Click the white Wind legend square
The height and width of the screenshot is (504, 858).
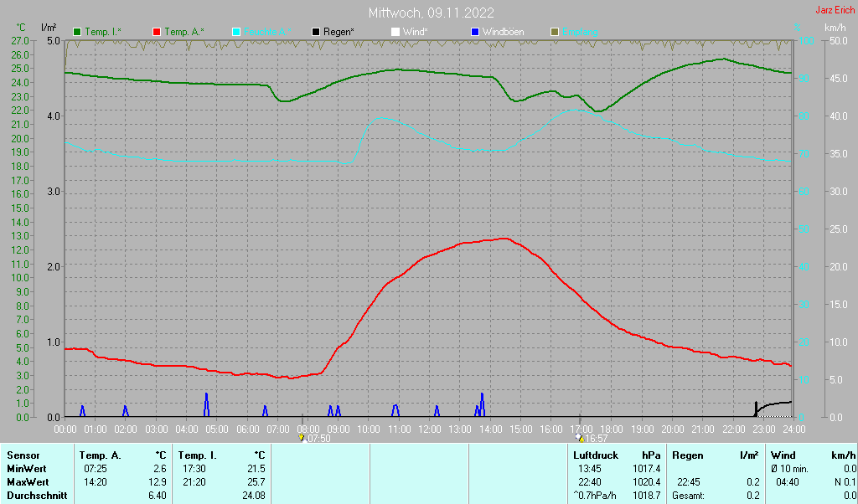pos(395,32)
